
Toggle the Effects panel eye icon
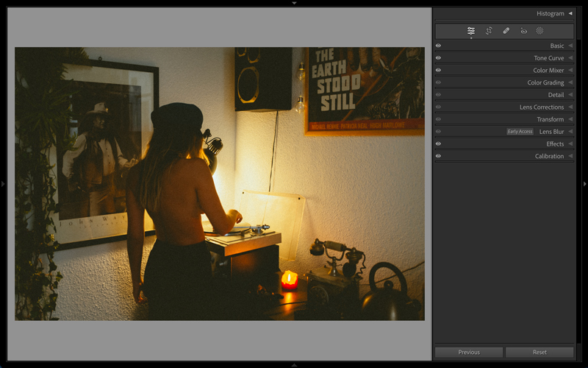[438, 144]
